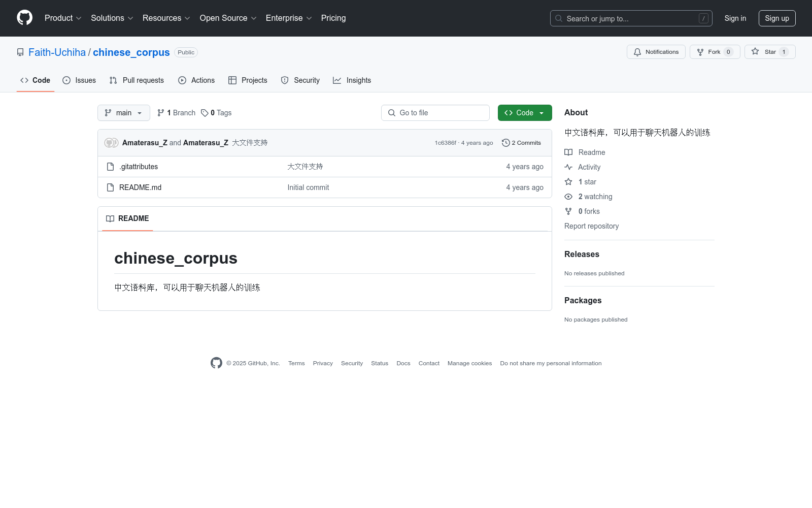
Task: Click the file icon for .gitattributes
Action: click(x=110, y=167)
